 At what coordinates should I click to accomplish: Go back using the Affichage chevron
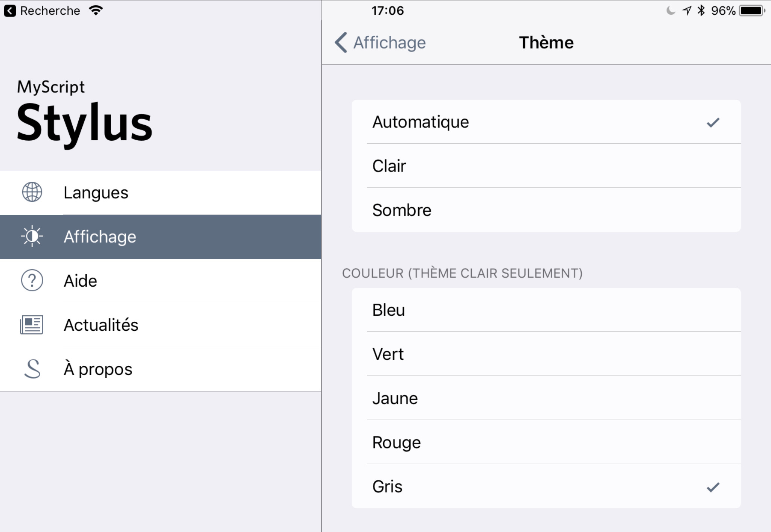[380, 43]
